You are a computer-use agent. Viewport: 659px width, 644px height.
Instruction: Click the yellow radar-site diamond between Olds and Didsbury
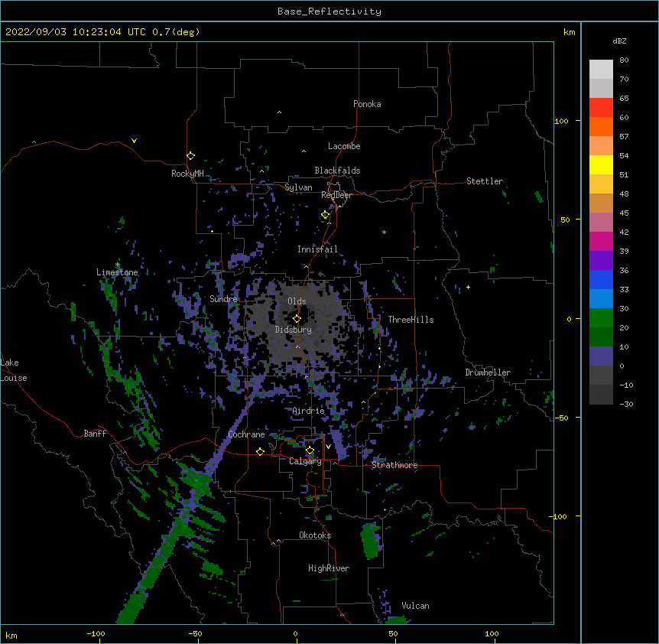coord(297,319)
